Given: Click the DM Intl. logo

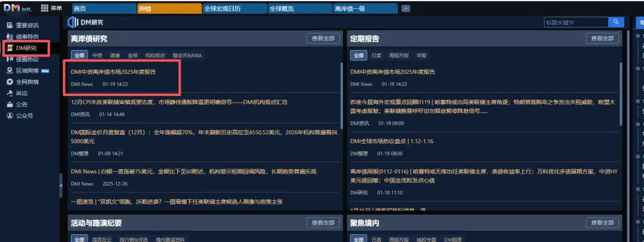Looking at the screenshot, I should [x=17, y=8].
